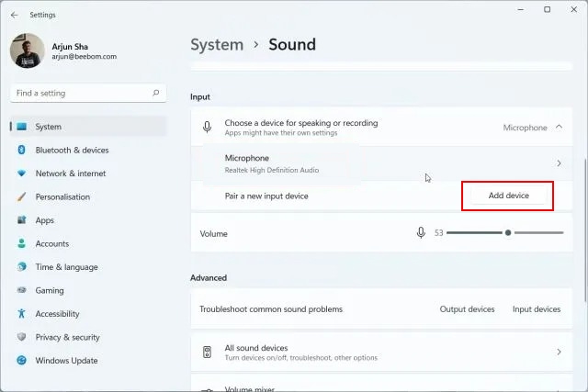This screenshot has width=588, height=392.
Task: Collapse the input device chooser chevron
Action: [559, 128]
